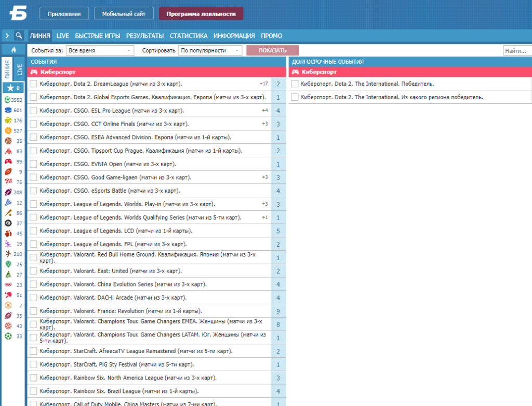Tick checkbox for CSGO ESL Pro League
This screenshot has width=532, height=406.
(x=33, y=111)
